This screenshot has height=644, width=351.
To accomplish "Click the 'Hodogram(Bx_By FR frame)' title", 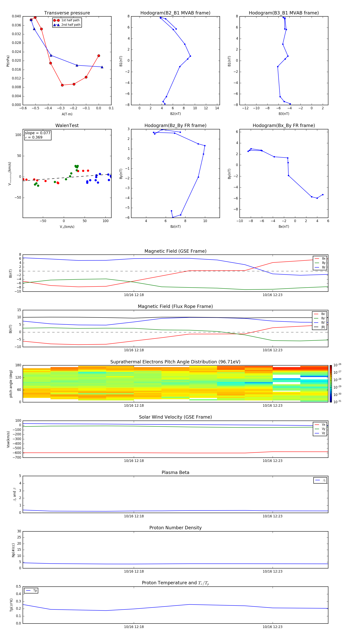I will [284, 125].
